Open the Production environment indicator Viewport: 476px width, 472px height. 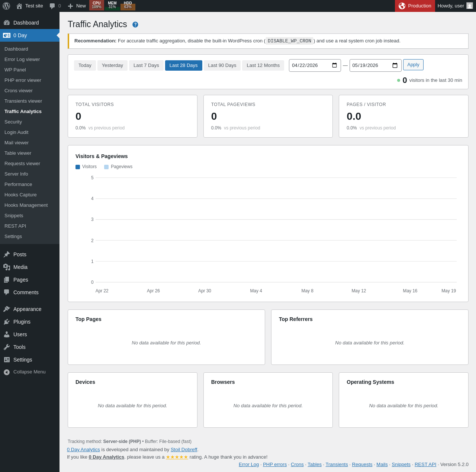point(415,6)
